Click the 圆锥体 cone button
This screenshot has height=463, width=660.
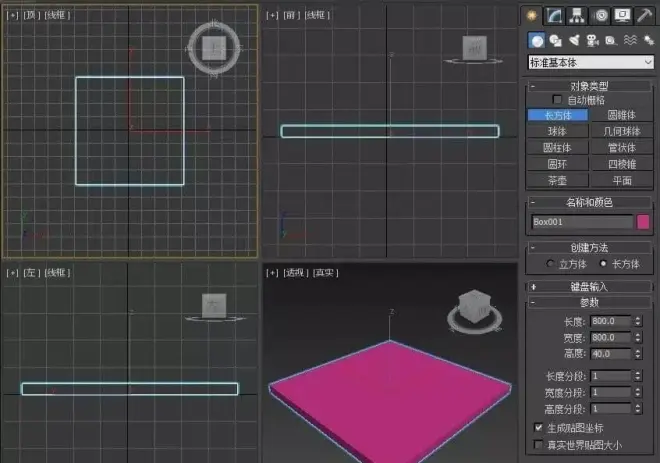[622, 115]
